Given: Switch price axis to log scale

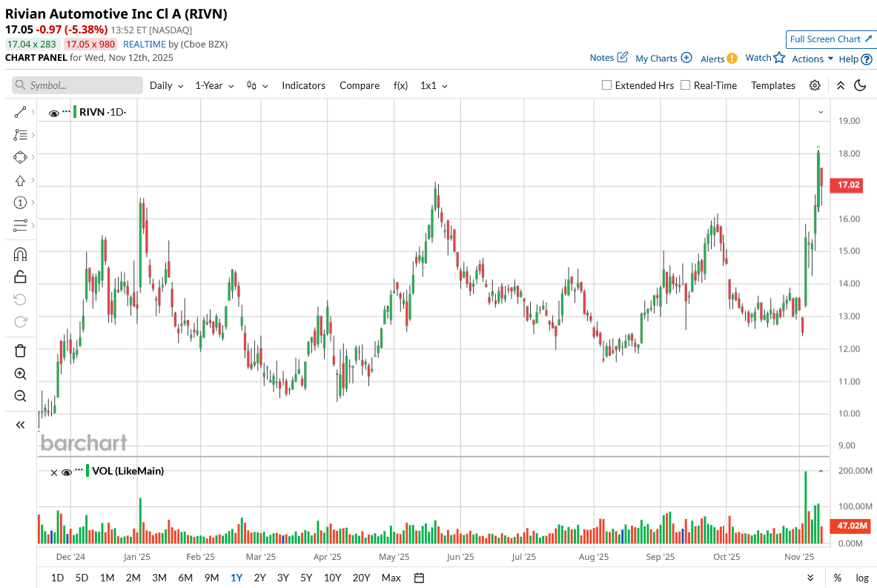Looking at the screenshot, I should coord(862,578).
